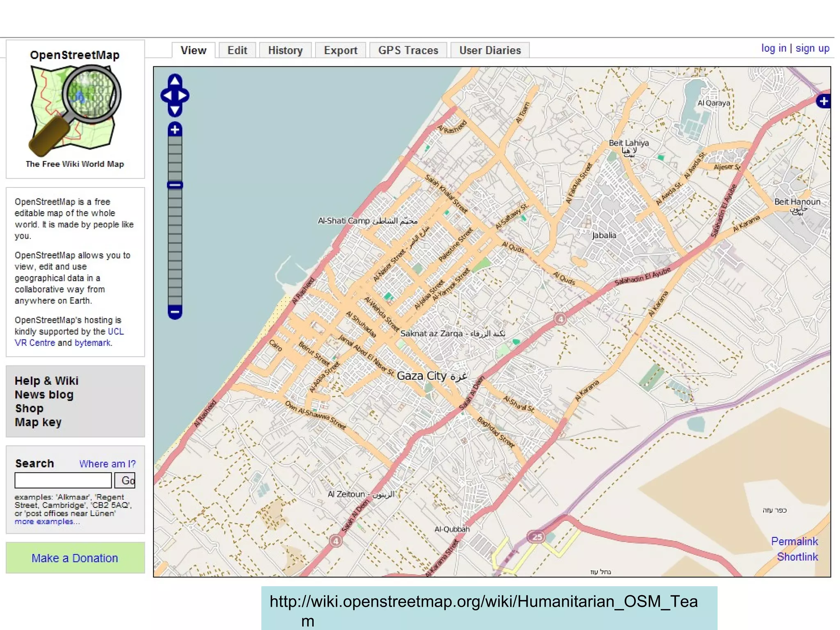
Task: Focus the search text field
Action: (63, 480)
